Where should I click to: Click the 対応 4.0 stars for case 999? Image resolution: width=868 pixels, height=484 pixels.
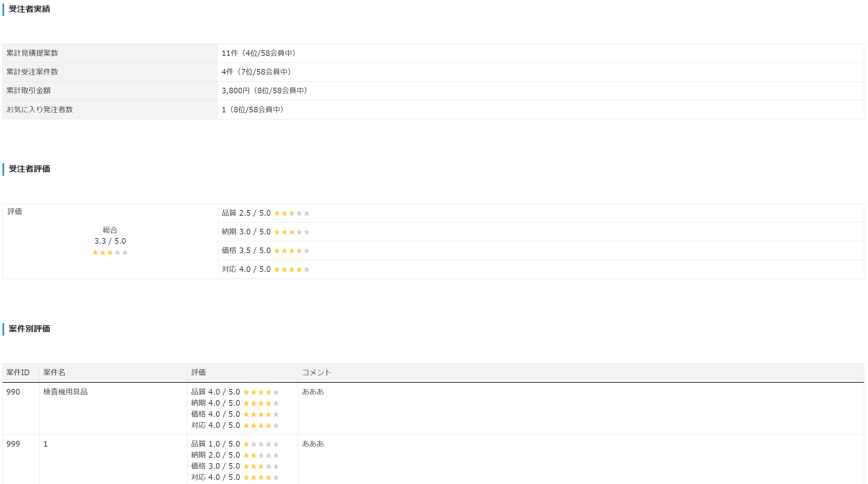pyautogui.click(x=261, y=477)
